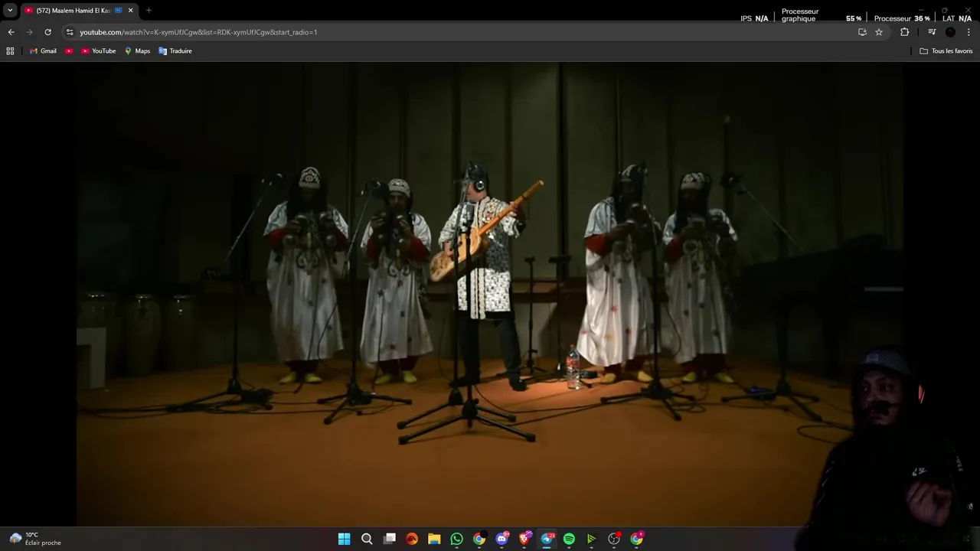Screen dimensions: 980x551
Task: View site information icon in address bar
Action: coord(70,32)
